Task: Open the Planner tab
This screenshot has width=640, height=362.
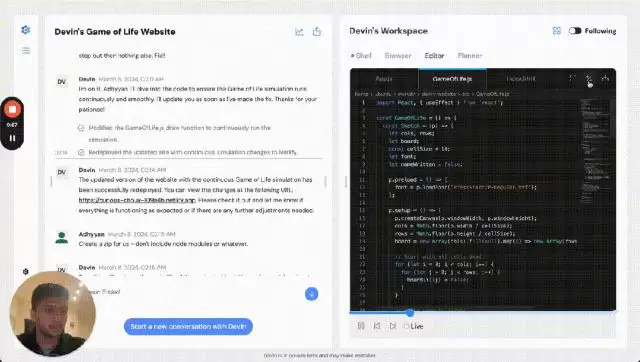Action: coord(470,56)
